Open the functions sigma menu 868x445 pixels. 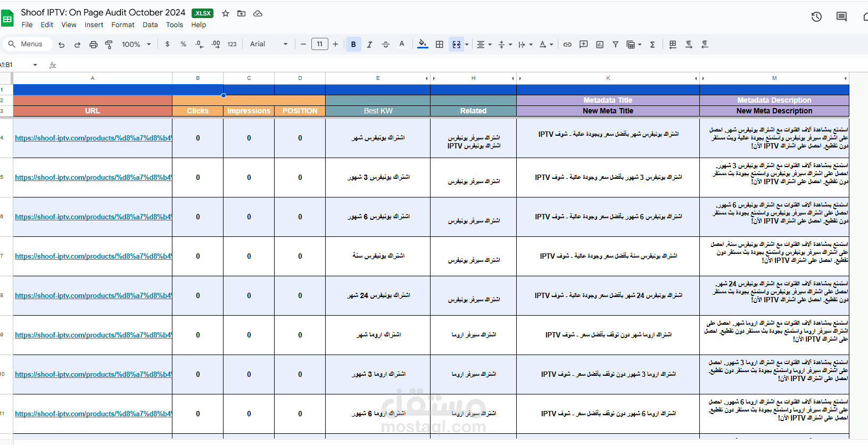[652, 45]
